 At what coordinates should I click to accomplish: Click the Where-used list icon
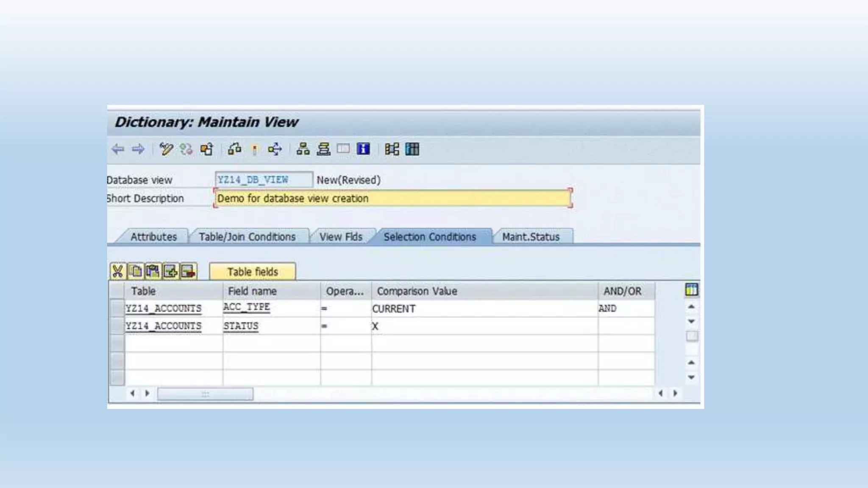click(275, 149)
